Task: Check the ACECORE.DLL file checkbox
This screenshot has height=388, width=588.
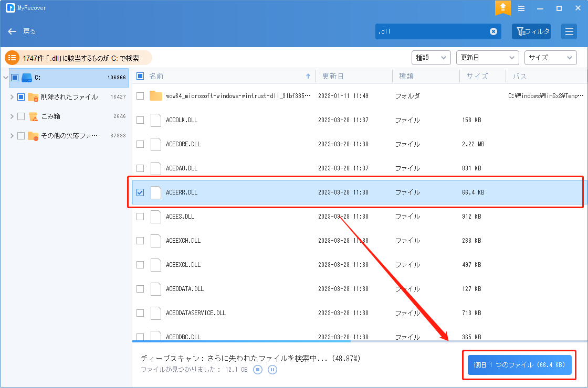Action: click(140, 144)
